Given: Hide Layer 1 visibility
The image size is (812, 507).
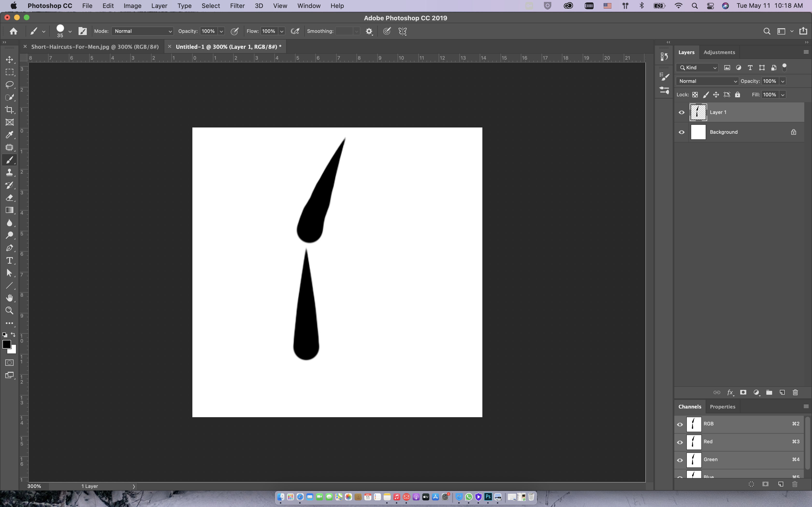Looking at the screenshot, I should [681, 112].
